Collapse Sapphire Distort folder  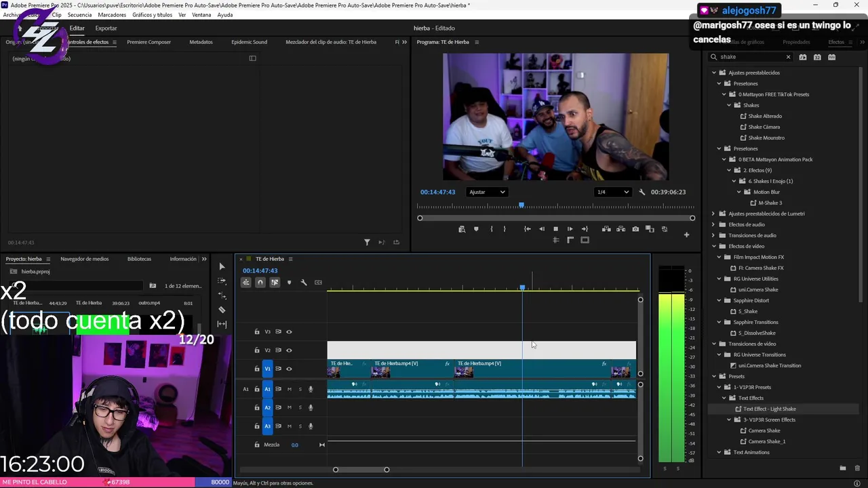tap(719, 300)
